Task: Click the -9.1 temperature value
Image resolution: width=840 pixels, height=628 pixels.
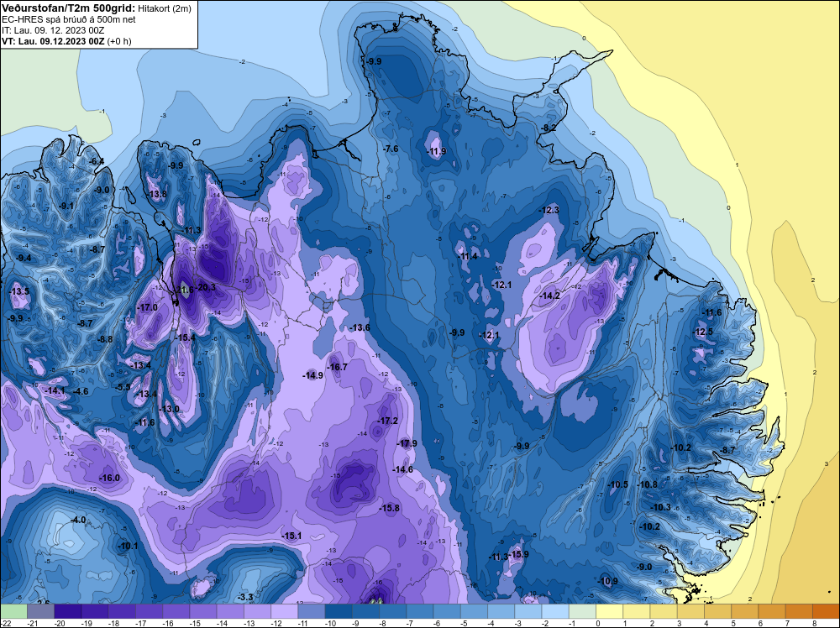Action: pos(66,206)
